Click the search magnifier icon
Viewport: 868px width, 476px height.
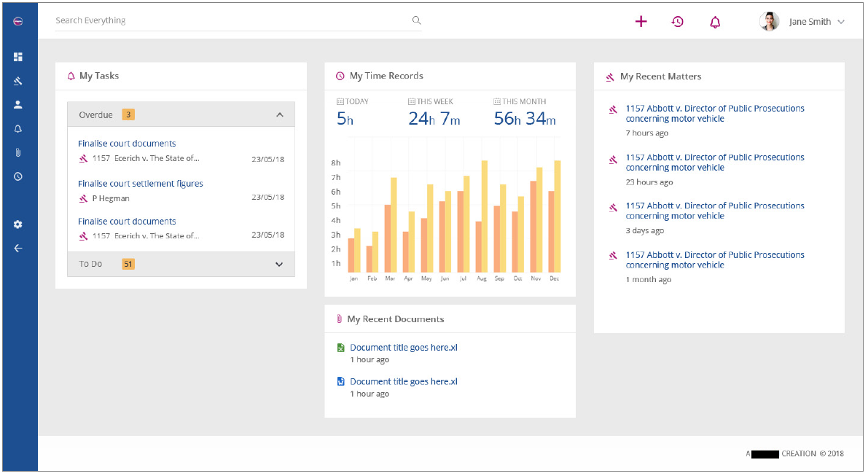click(417, 20)
